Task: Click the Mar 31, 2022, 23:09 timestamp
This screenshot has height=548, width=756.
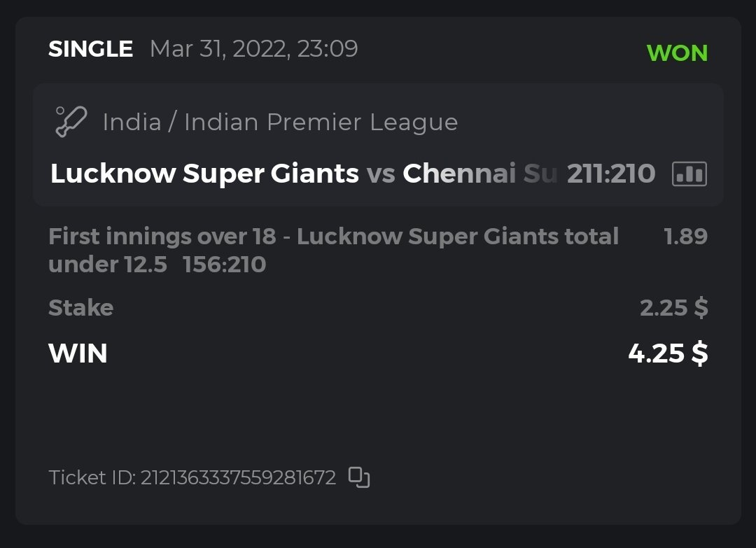Action: (253, 49)
